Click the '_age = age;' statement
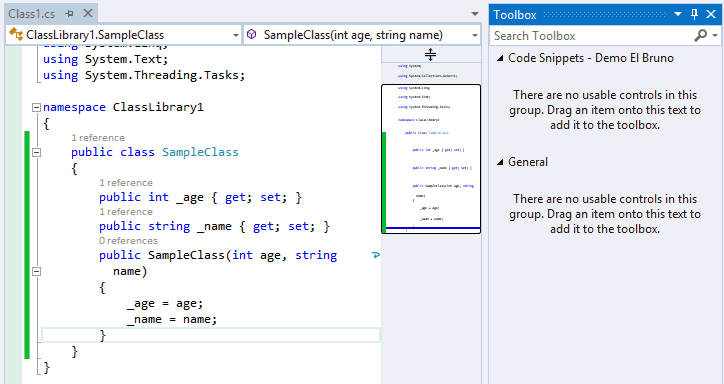This screenshot has width=724, height=384. pyautogui.click(x=165, y=304)
